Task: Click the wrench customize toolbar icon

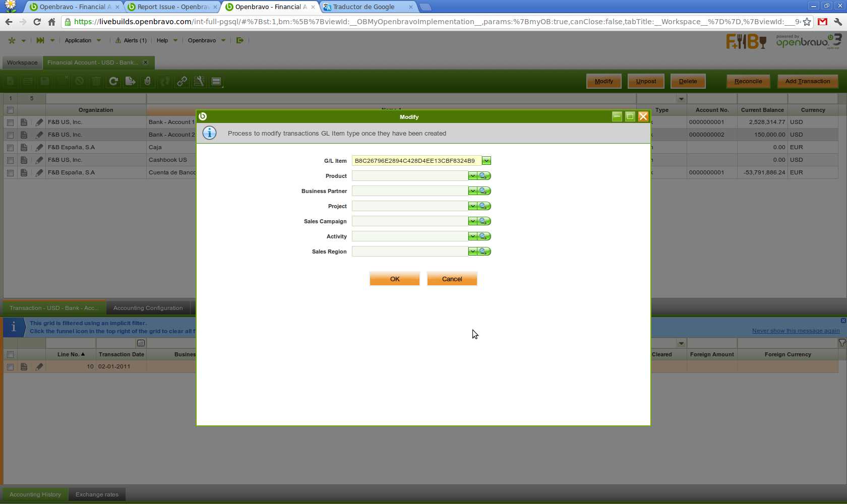Action: coord(199,81)
